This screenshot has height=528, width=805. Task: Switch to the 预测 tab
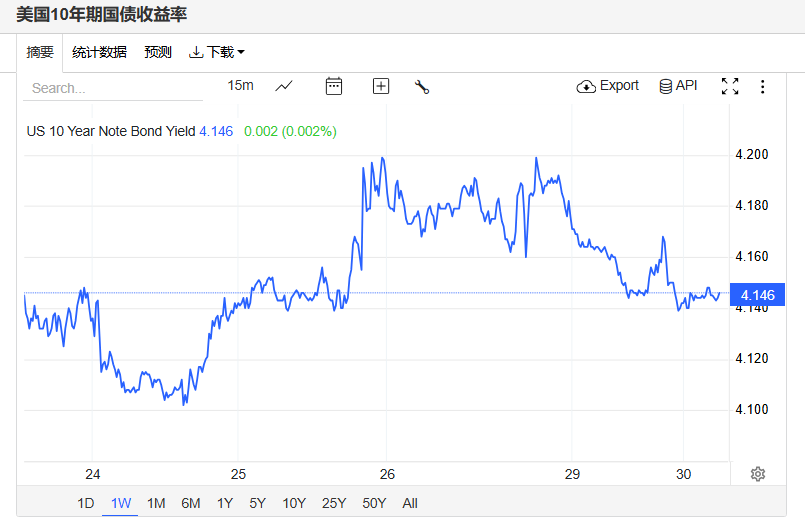click(158, 52)
